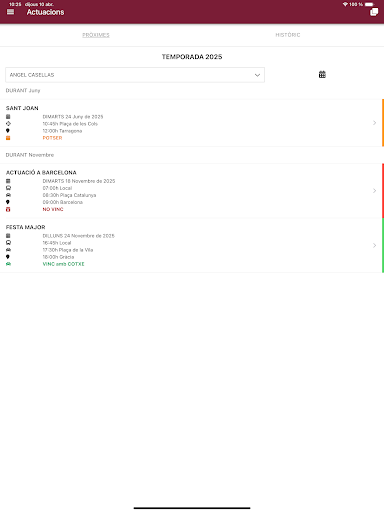Switch to the PRÒXIMES tab

pyautogui.click(x=96, y=35)
